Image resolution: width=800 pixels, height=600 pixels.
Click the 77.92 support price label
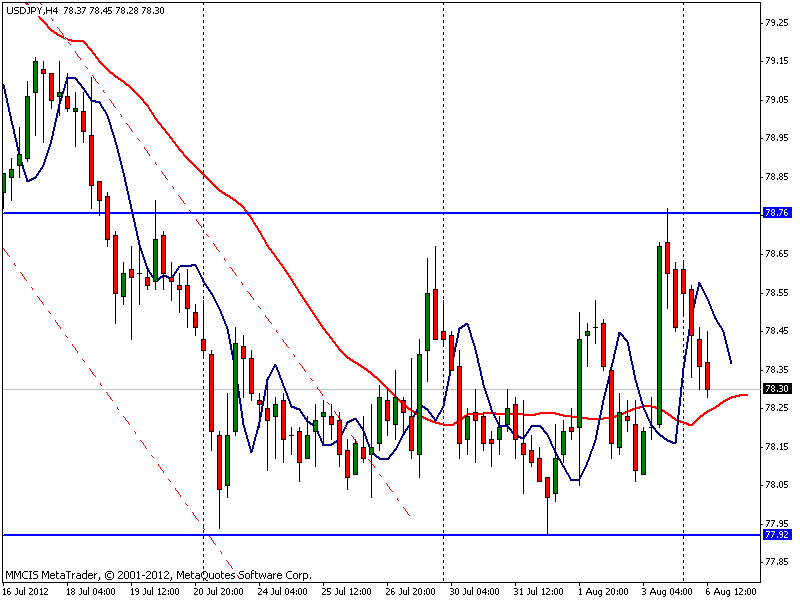point(777,535)
